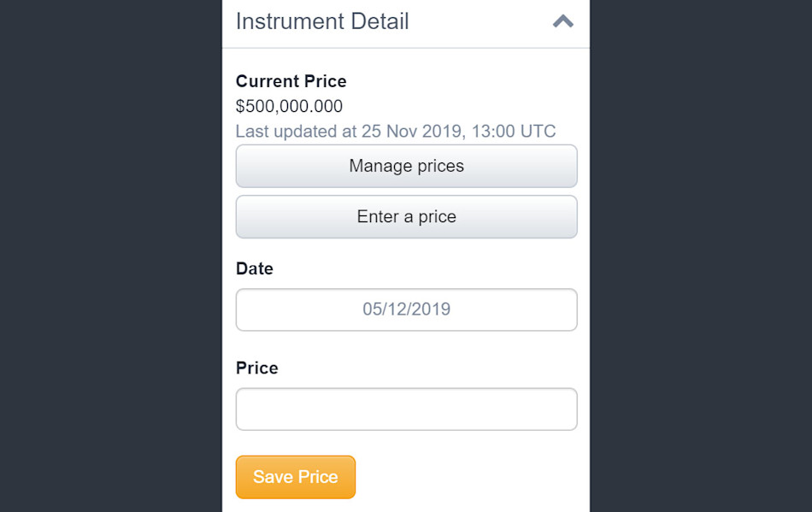Open Manage prices
This screenshot has height=512, width=812.
pyautogui.click(x=406, y=166)
